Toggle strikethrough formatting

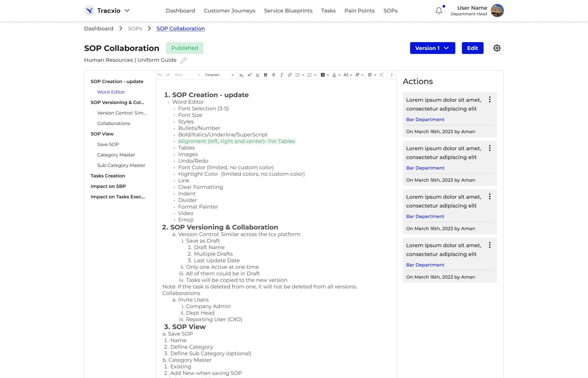pos(273,75)
